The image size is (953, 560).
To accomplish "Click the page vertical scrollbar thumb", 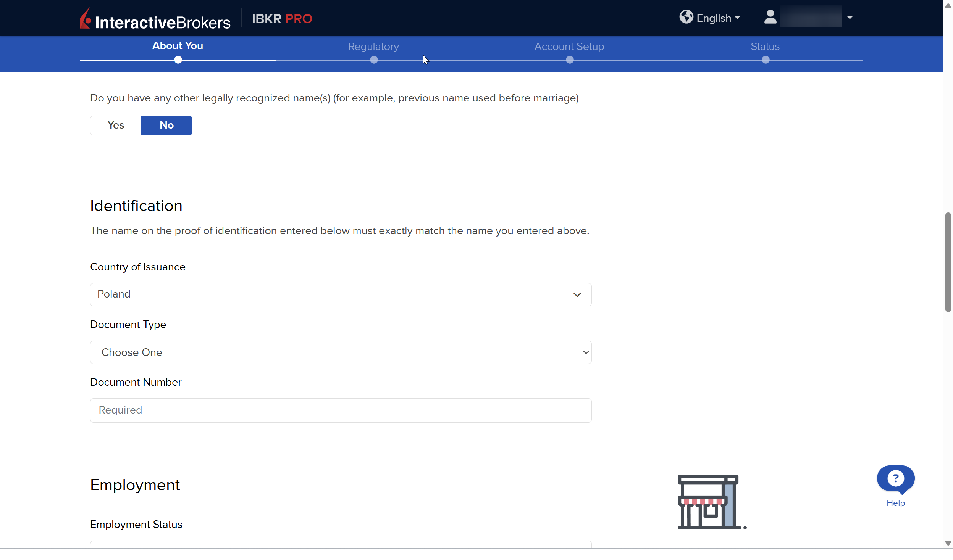I will (x=948, y=262).
